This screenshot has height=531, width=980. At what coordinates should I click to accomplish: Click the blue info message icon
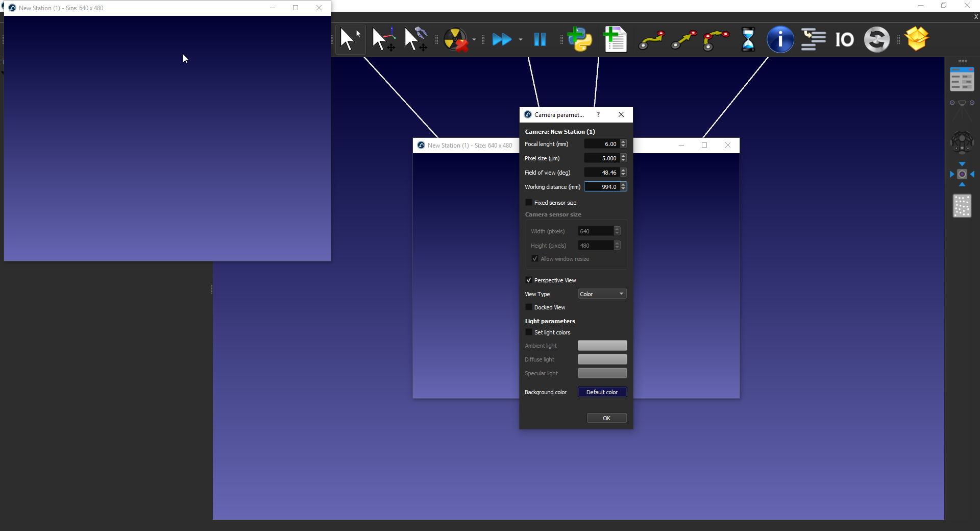(x=780, y=39)
